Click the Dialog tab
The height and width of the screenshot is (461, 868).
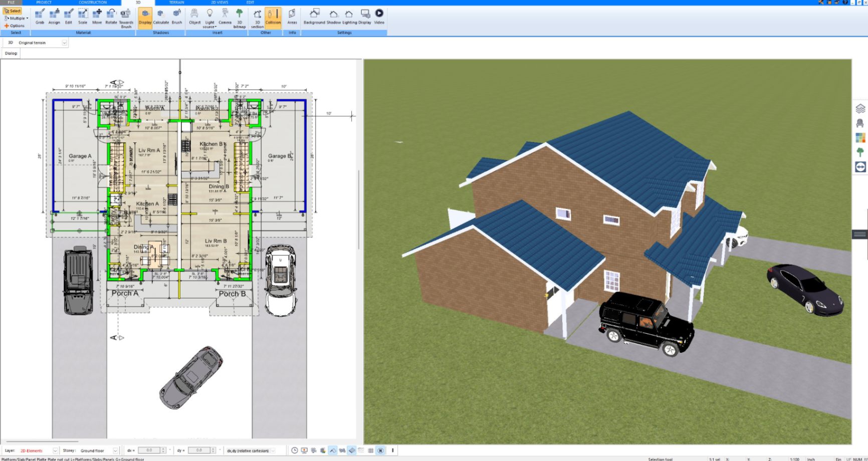11,53
